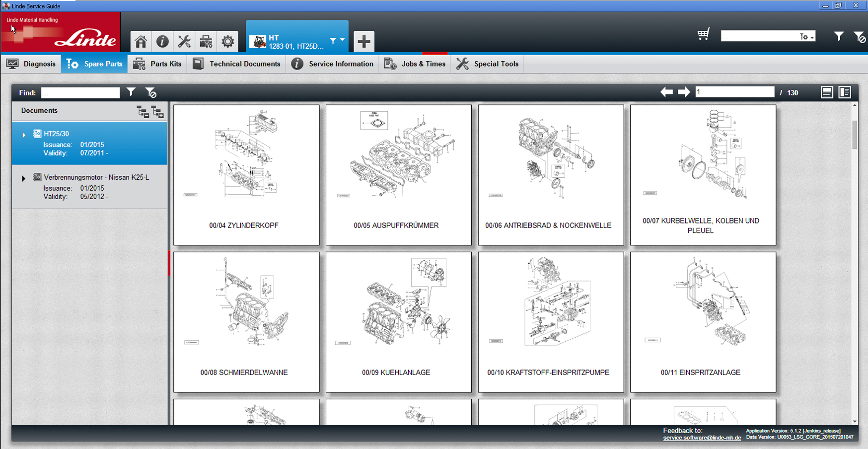Expand the HT25/30 document tree node

[x=23, y=135]
